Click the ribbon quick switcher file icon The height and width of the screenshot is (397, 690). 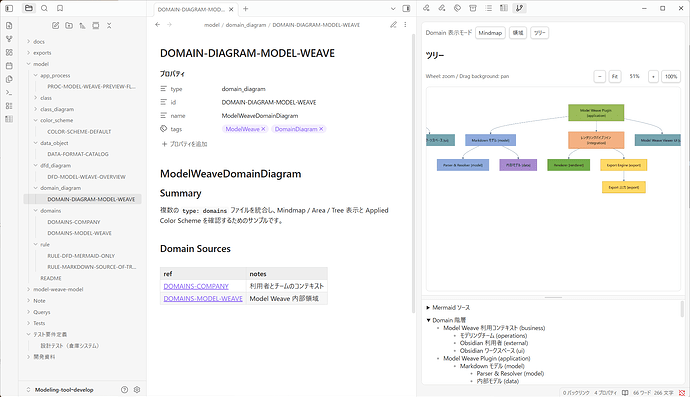tap(9, 26)
